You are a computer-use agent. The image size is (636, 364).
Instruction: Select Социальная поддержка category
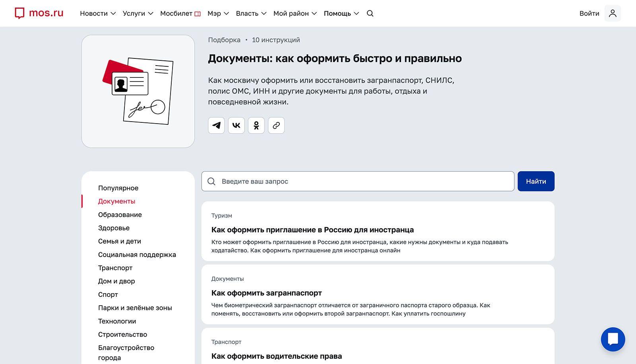137,255
